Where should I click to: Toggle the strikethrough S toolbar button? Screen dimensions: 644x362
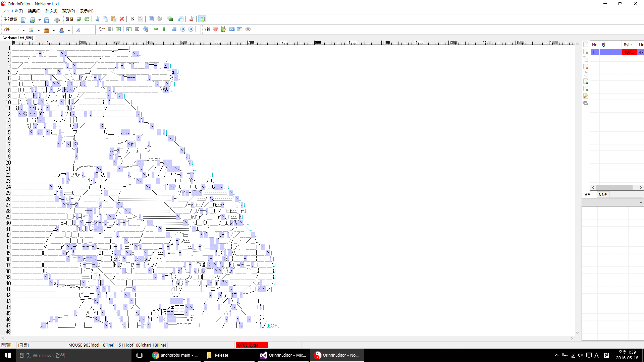[132, 19]
